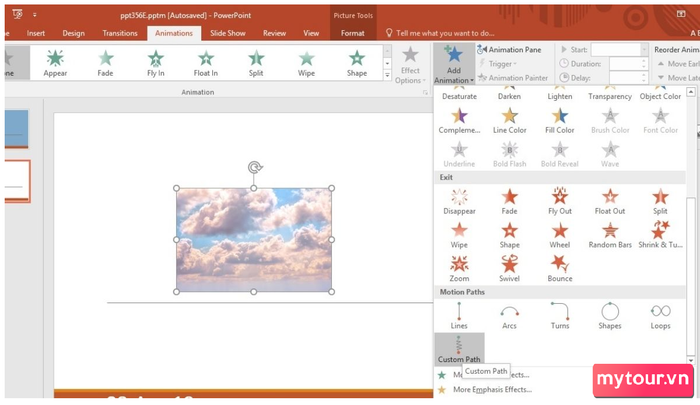Switch to the Slide Show tab

tap(228, 33)
